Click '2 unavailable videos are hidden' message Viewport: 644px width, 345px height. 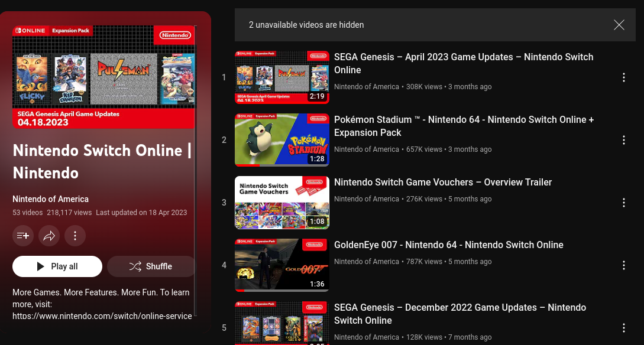306,25
